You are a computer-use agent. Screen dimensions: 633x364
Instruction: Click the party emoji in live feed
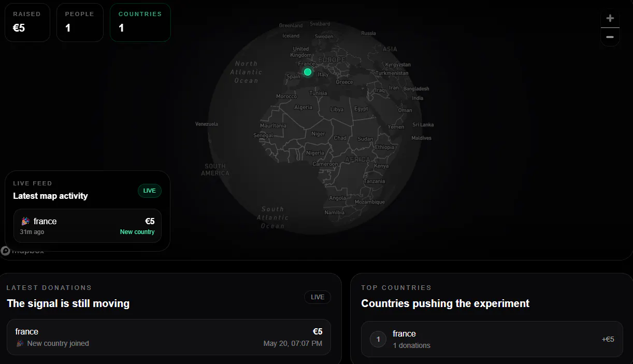point(25,221)
